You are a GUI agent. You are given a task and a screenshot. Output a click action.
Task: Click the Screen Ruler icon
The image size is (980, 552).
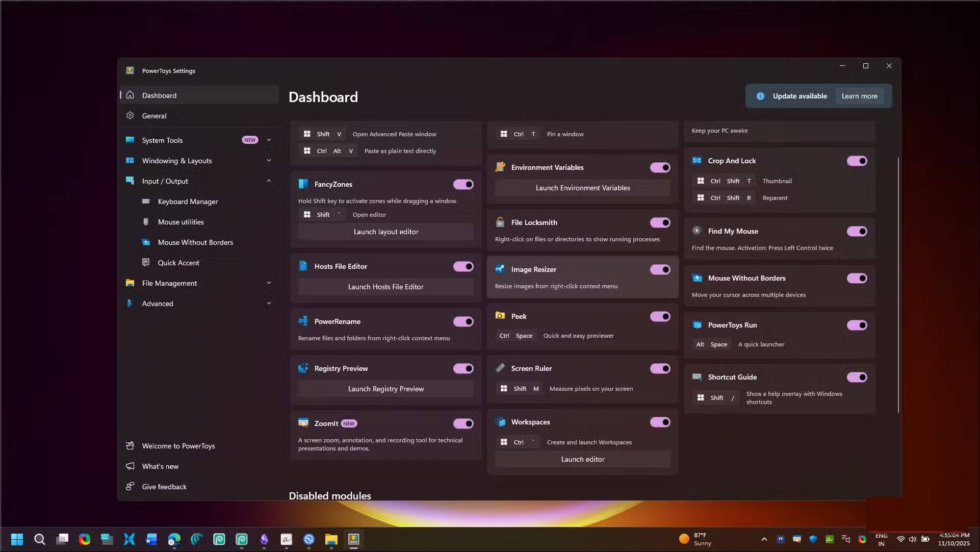tap(500, 368)
